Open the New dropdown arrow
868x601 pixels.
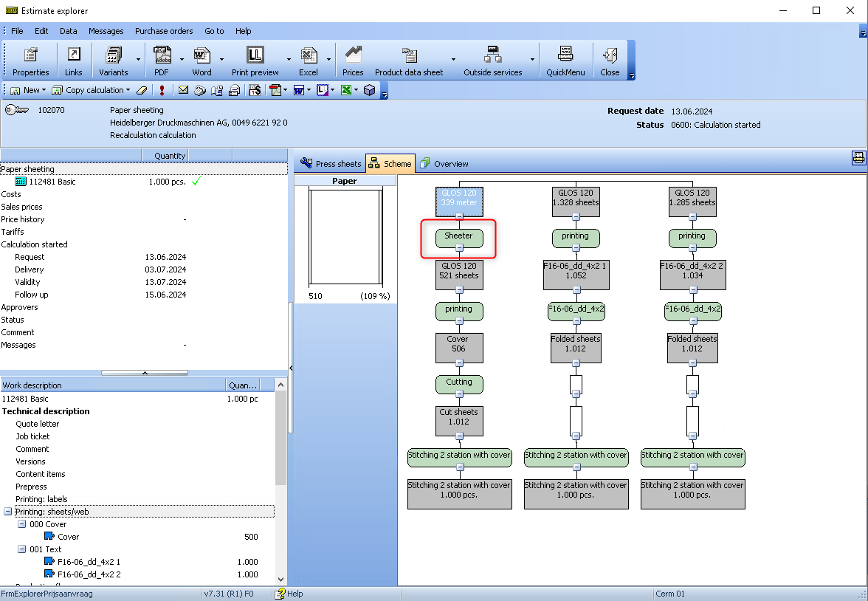click(44, 90)
